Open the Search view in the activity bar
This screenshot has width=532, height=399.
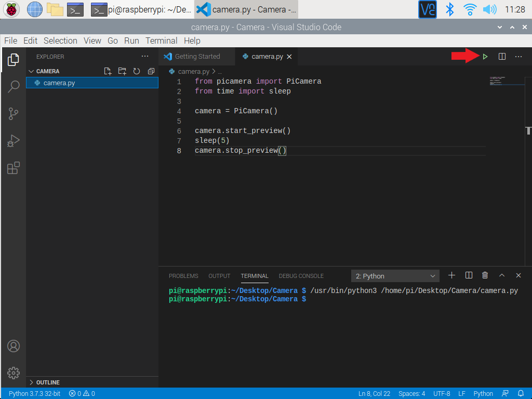click(x=14, y=87)
